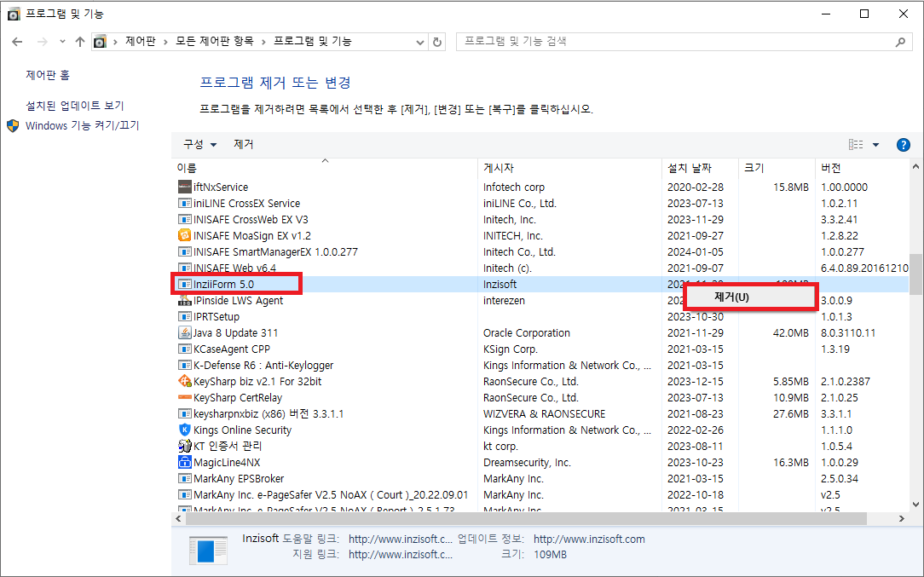
Task: Click the Oracle Corporation publisher cell
Action: (x=527, y=333)
